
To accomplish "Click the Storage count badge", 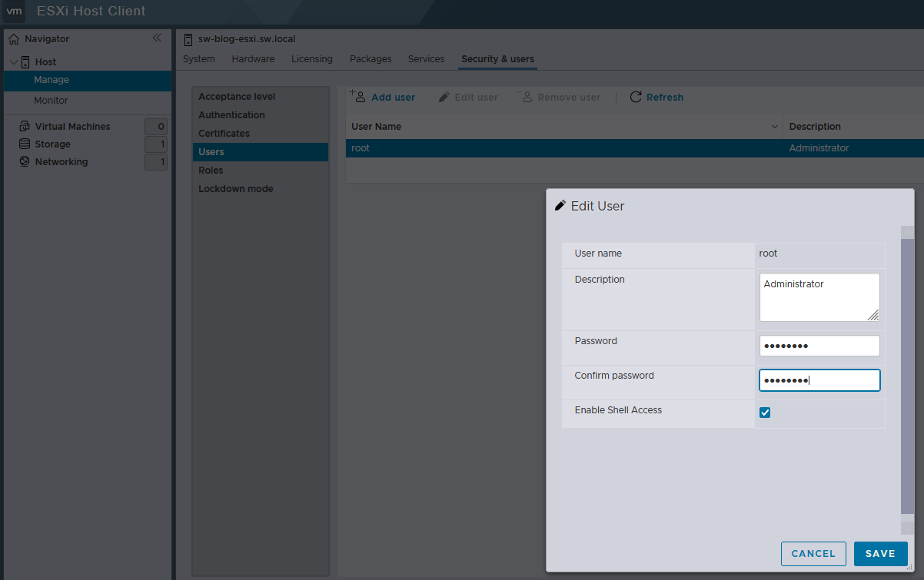I will (x=156, y=144).
